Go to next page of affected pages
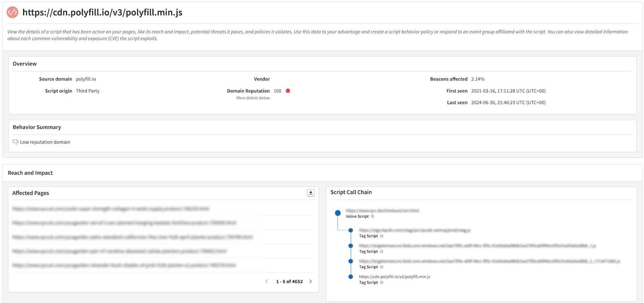The image size is (644, 303). click(x=311, y=282)
